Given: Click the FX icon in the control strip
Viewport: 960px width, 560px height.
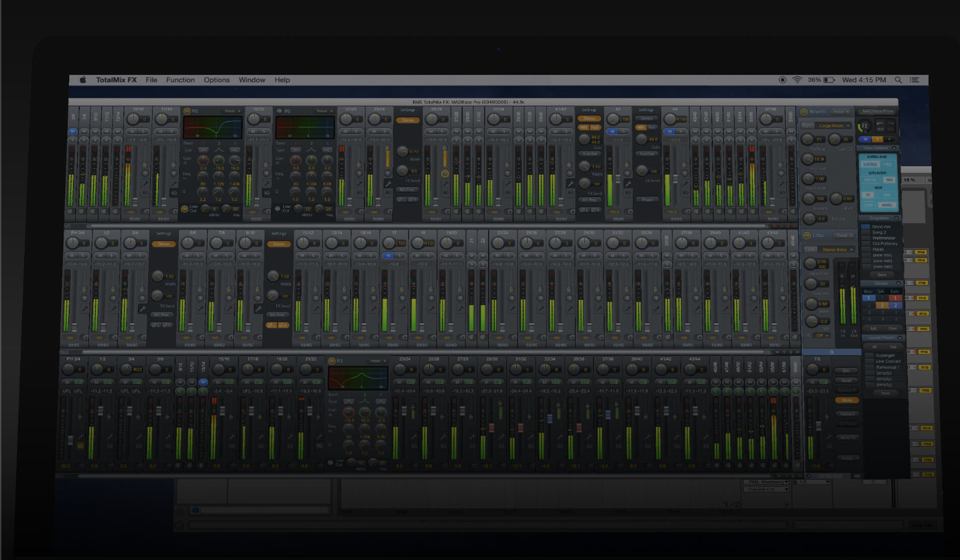Looking at the screenshot, I should (865, 125).
